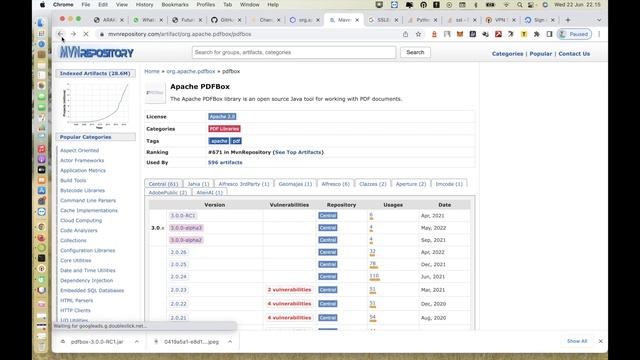
Task: Open pdfbox-3.0.0-RC1.jar downloaded file
Action: point(97,342)
